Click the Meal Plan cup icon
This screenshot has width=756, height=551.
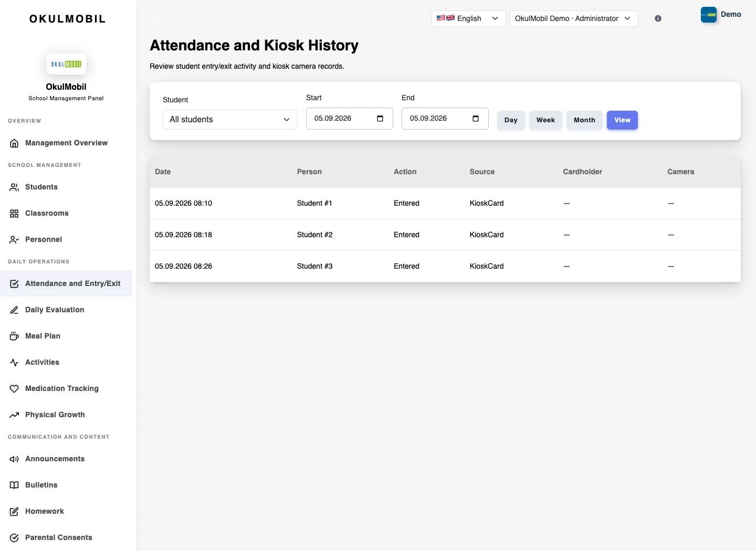click(x=14, y=336)
